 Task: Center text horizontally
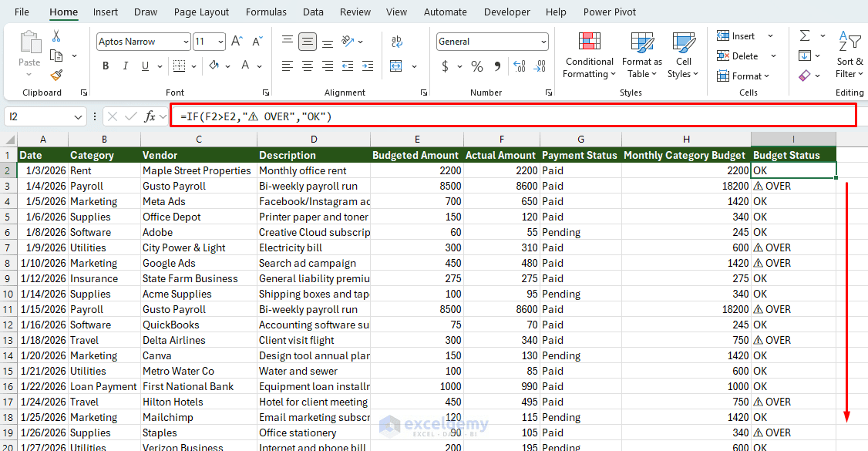coord(308,66)
